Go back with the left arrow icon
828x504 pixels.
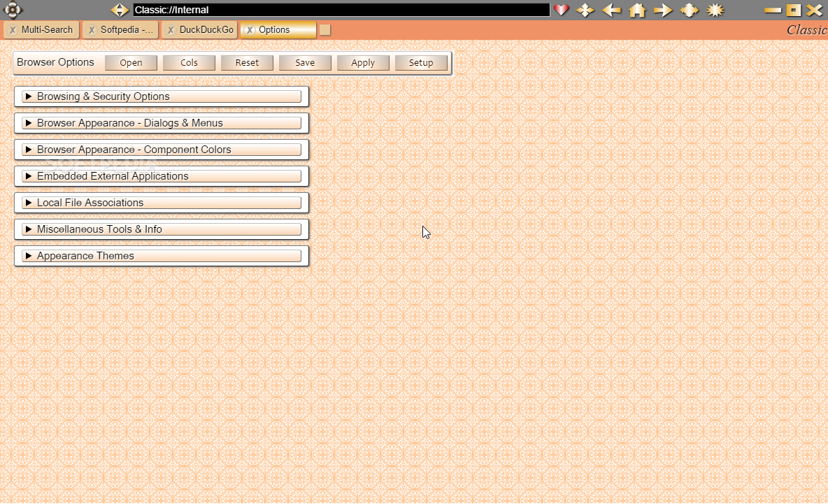click(x=611, y=10)
